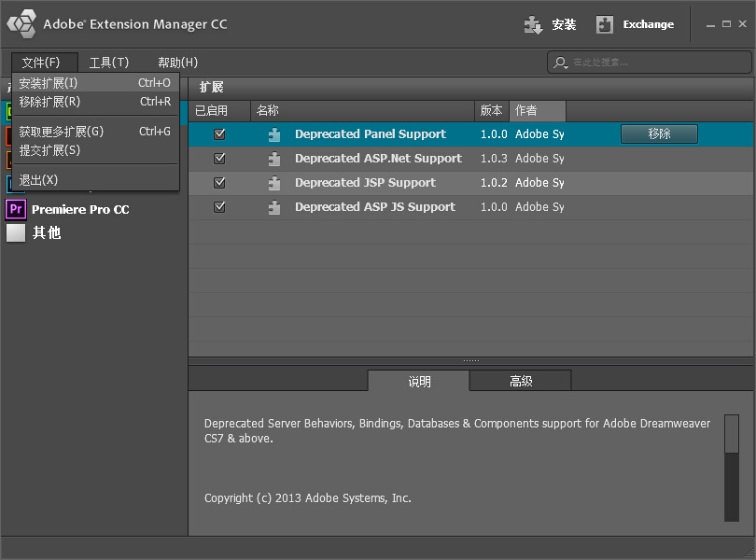This screenshot has width=756, height=560.
Task: Choose 提交扩展(S) menu entry
Action: pos(95,150)
